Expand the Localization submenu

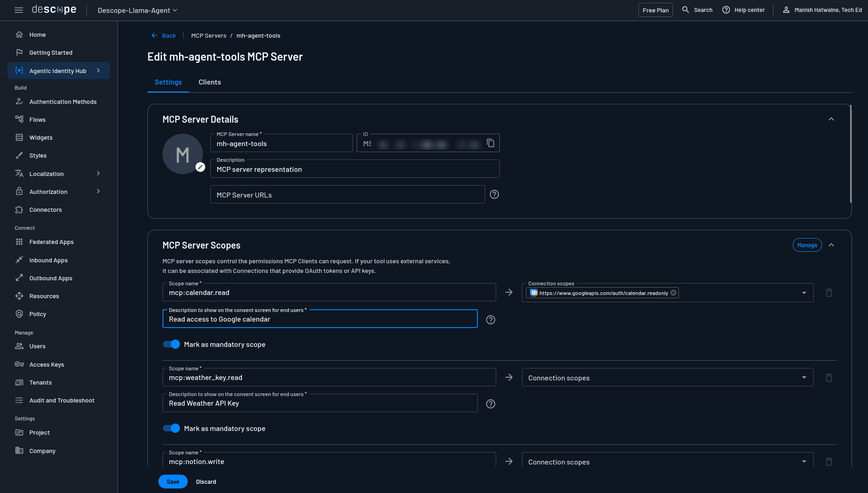pyautogui.click(x=98, y=173)
